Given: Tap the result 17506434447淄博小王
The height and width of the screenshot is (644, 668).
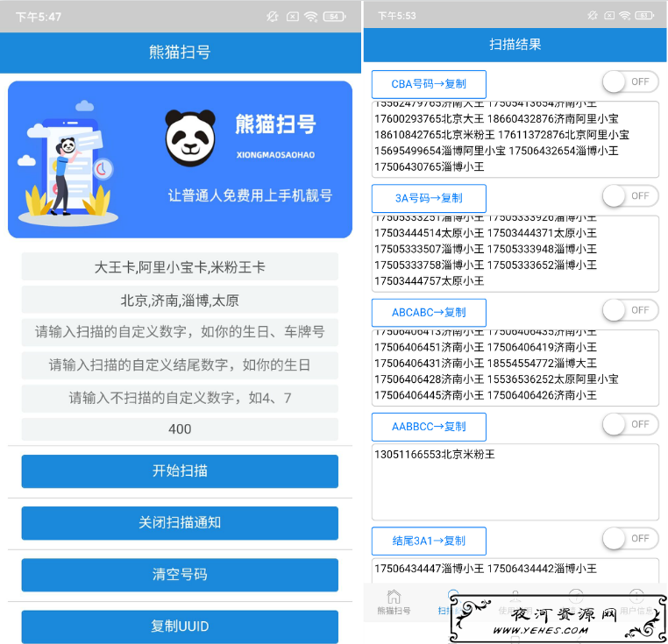Looking at the screenshot, I should (430, 569).
